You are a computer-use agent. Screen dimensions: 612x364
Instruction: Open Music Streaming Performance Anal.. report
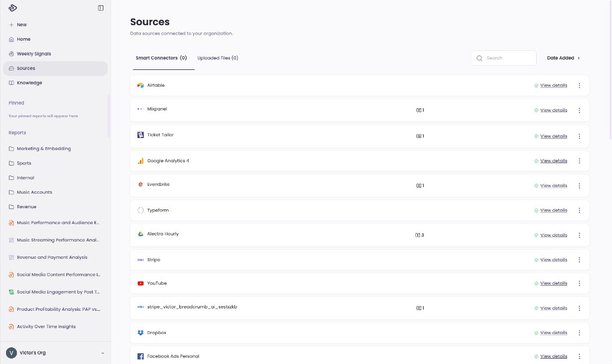55,240
